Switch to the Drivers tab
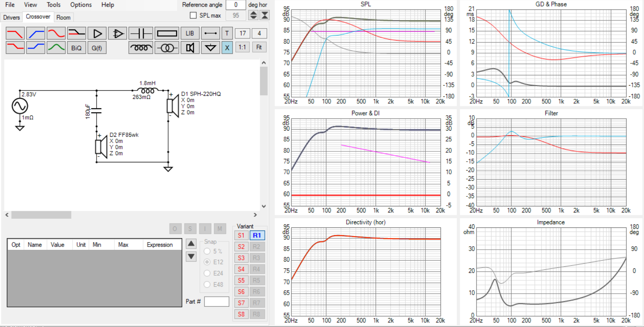The height and width of the screenshot is (327, 644). [x=12, y=17]
